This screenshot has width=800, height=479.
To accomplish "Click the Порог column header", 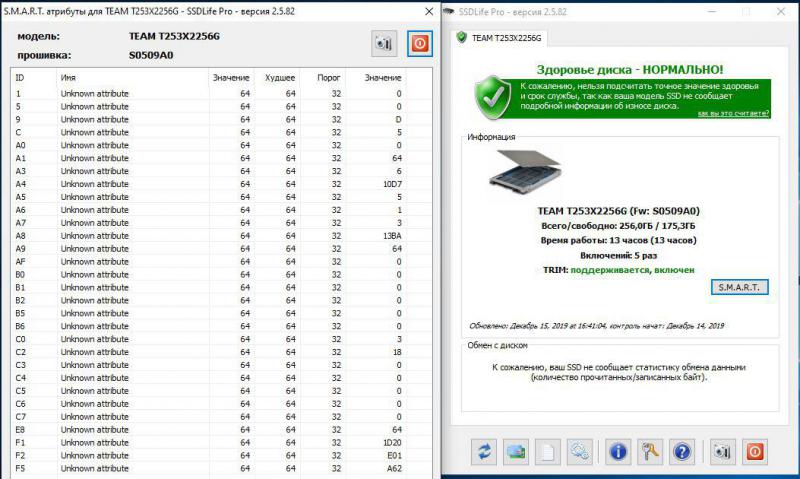I will (330, 77).
